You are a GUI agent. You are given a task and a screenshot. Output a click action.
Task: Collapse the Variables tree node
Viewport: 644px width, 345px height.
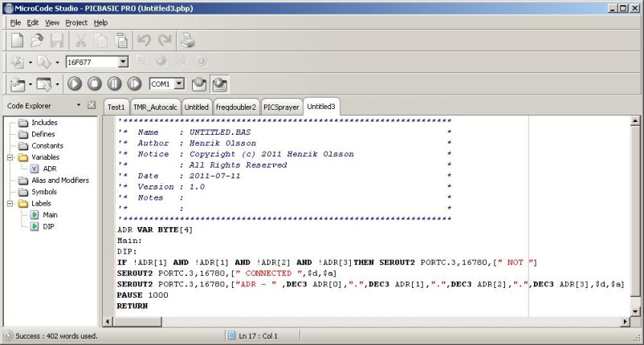tap(10, 157)
